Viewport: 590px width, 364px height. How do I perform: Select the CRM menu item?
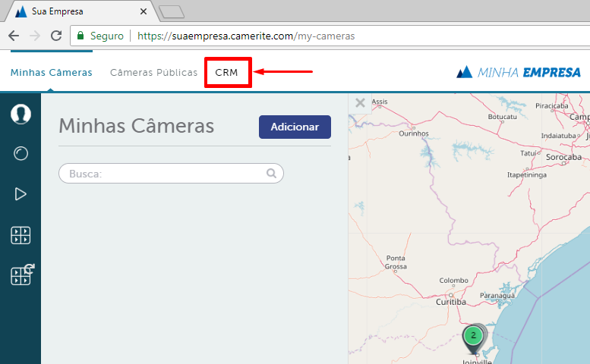click(227, 73)
